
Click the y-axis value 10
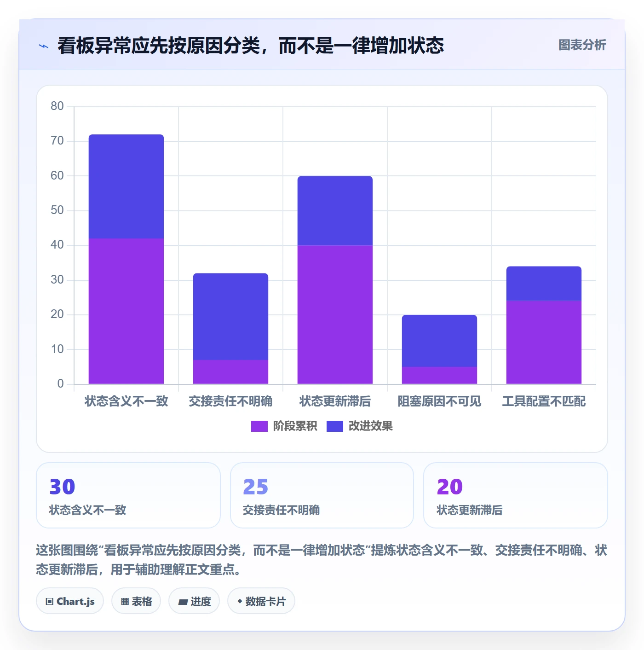tap(57, 349)
